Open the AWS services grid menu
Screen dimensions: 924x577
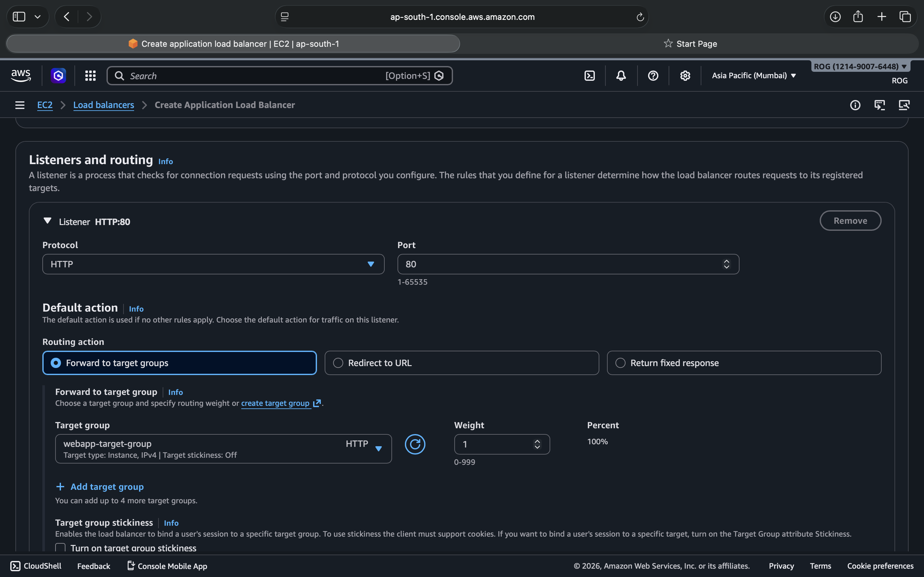point(90,76)
